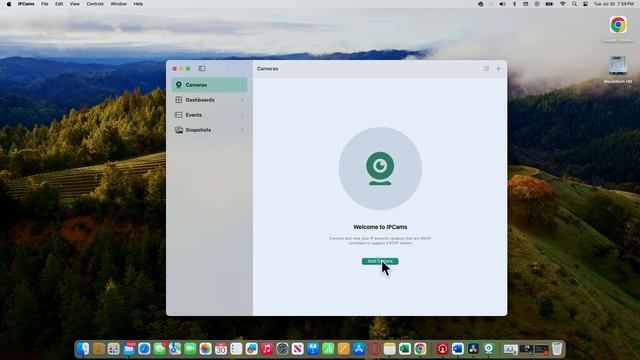Image resolution: width=640 pixels, height=360 pixels.
Task: Expand the Dashboards row chevron
Action: pos(242,100)
